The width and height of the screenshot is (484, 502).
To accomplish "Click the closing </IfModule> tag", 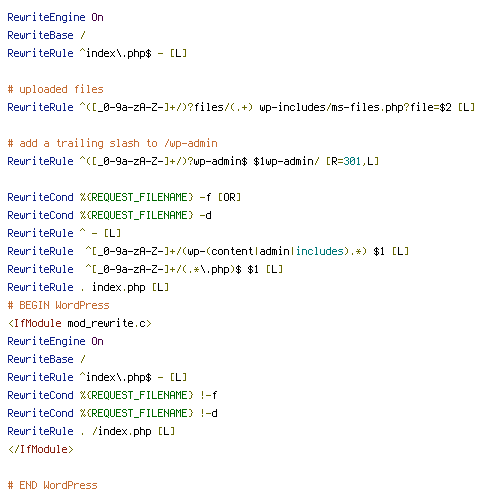I will click(x=40, y=449).
